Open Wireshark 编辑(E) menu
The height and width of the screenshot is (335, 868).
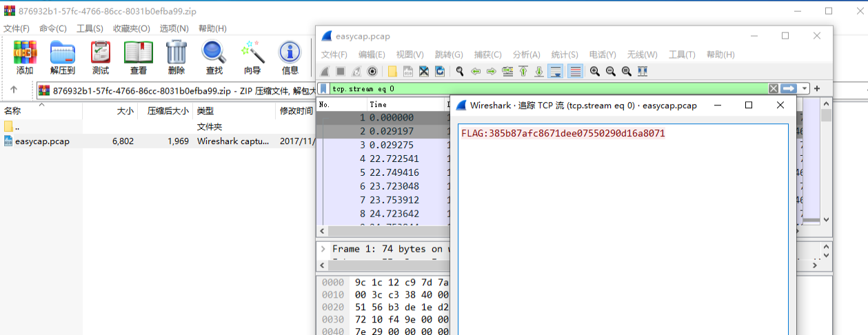point(372,54)
